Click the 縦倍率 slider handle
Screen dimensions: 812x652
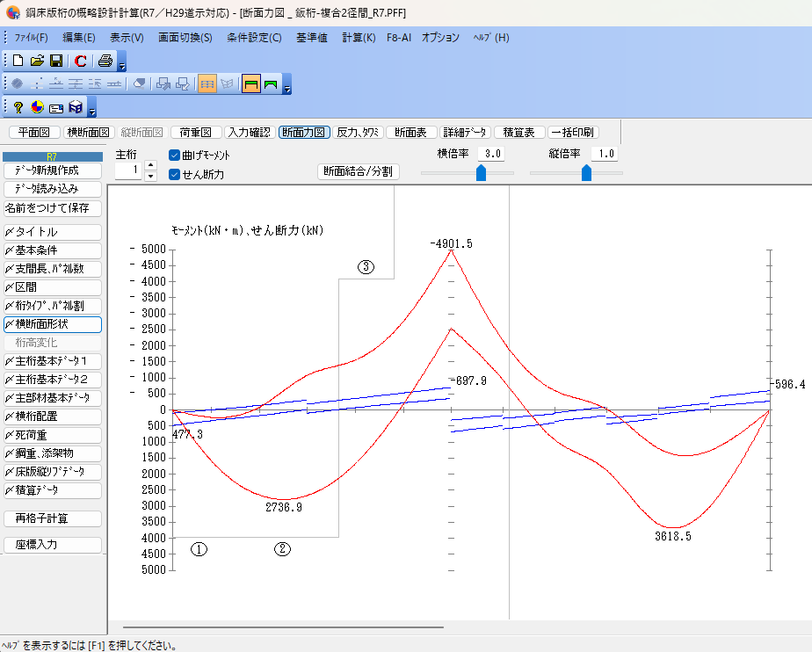[586, 173]
